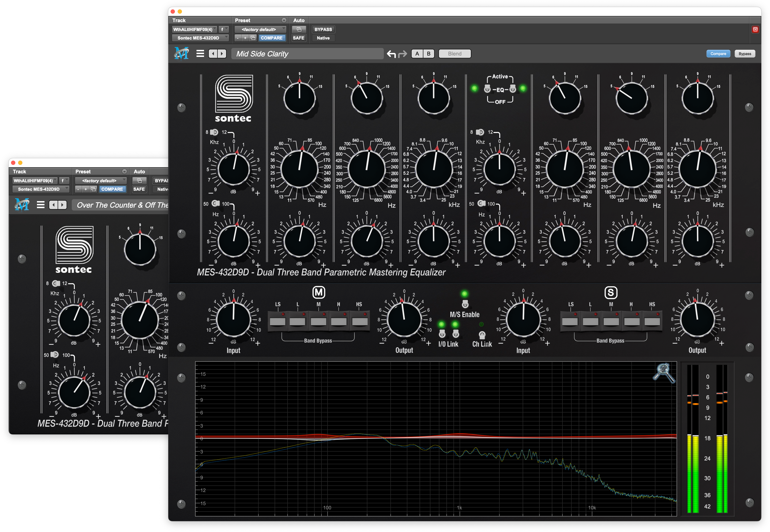Click undo arrow in the front plugin toolbar
770x532 pixels.
click(x=391, y=54)
